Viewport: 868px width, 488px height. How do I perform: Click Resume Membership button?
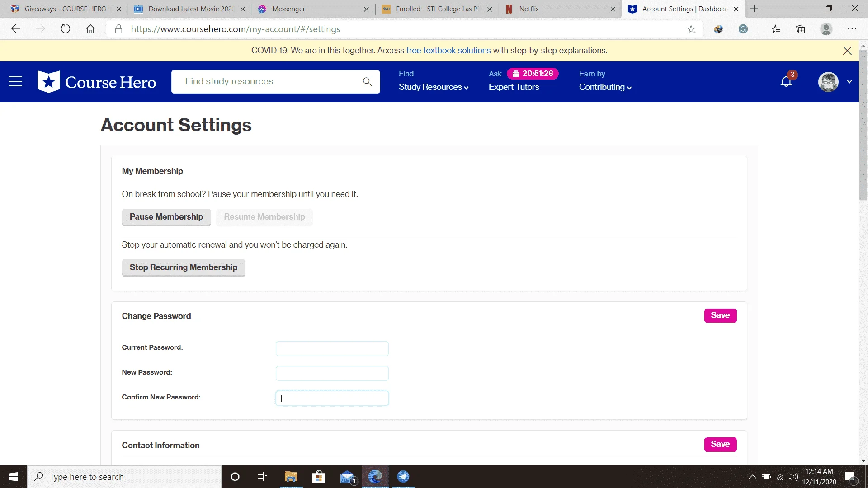click(x=264, y=217)
